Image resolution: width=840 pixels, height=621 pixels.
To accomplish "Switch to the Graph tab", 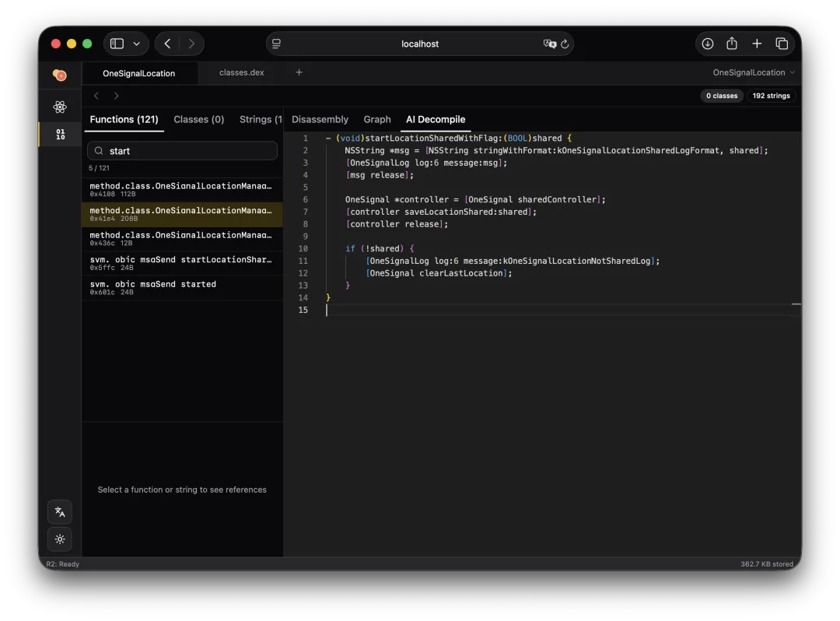I will tap(377, 119).
